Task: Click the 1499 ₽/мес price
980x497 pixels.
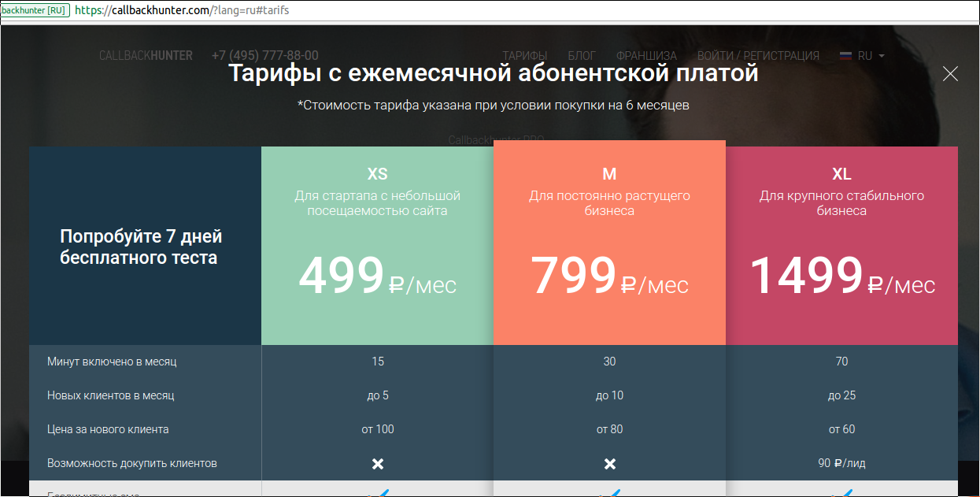Action: 841,276
